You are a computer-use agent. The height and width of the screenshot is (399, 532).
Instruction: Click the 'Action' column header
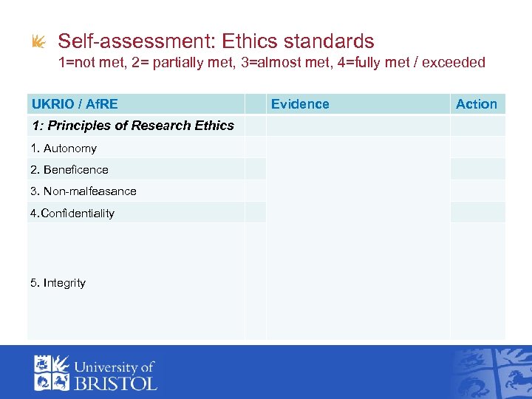click(x=477, y=104)
